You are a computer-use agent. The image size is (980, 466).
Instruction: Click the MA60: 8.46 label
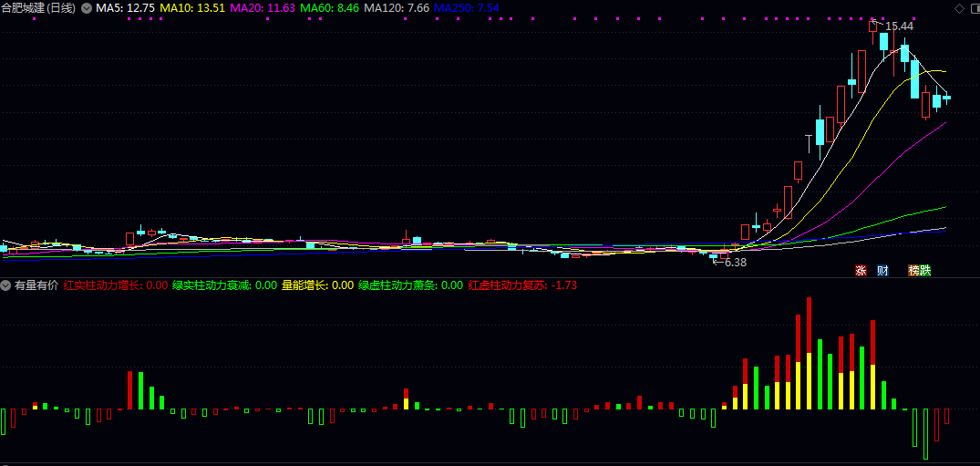329,9
